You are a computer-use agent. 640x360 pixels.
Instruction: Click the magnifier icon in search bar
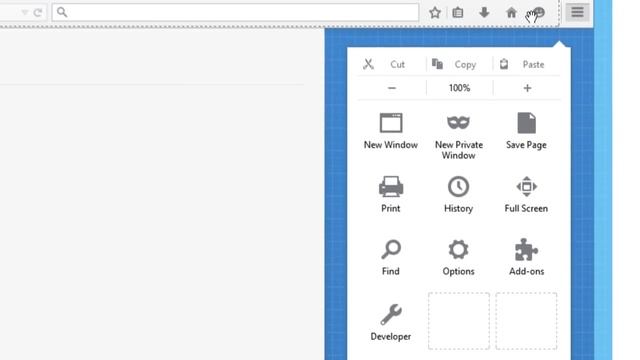pyautogui.click(x=62, y=12)
